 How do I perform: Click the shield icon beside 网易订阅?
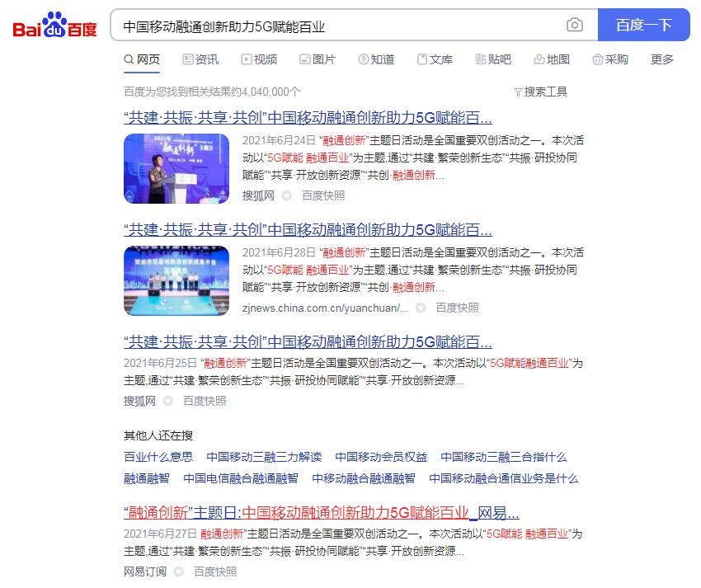coord(178,572)
